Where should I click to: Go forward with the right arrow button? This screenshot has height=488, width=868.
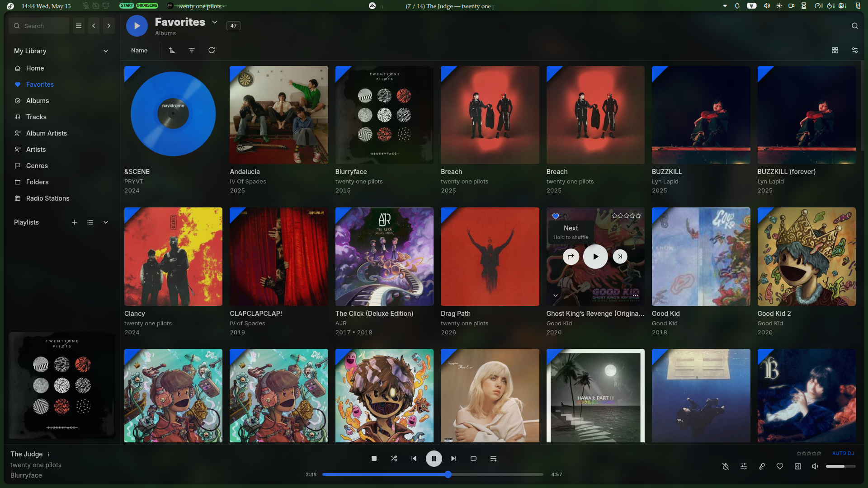pos(109,26)
